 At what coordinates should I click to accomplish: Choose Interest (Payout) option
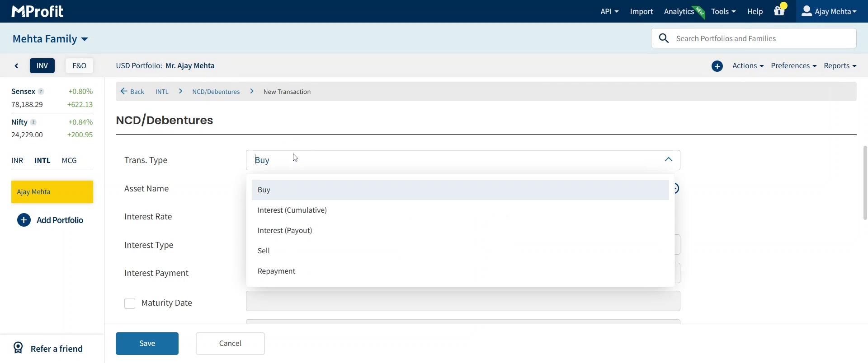[460, 231]
